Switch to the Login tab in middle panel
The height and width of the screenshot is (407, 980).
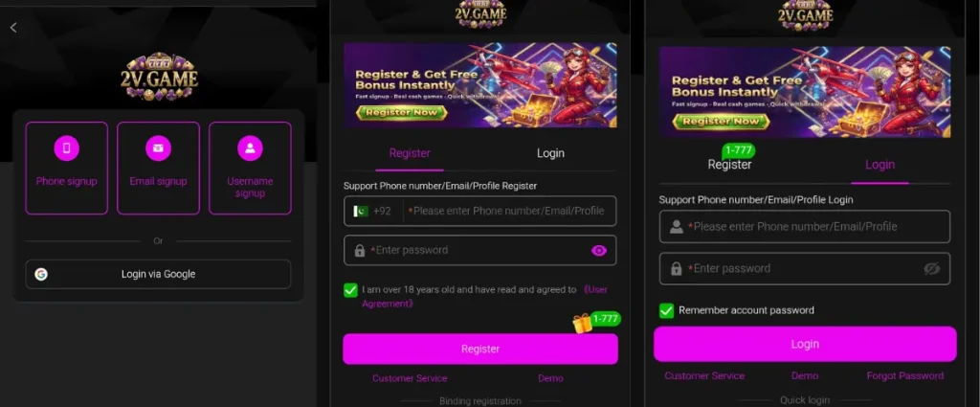pos(550,153)
